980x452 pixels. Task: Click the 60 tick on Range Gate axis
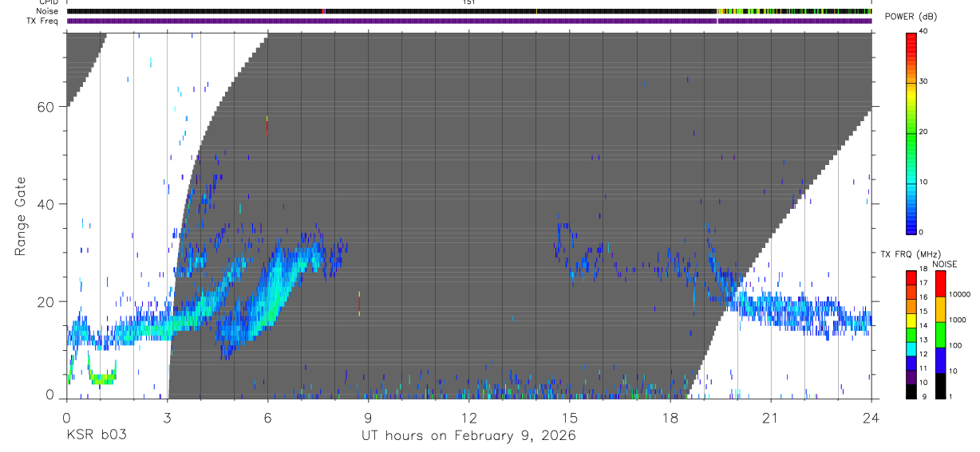47,107
